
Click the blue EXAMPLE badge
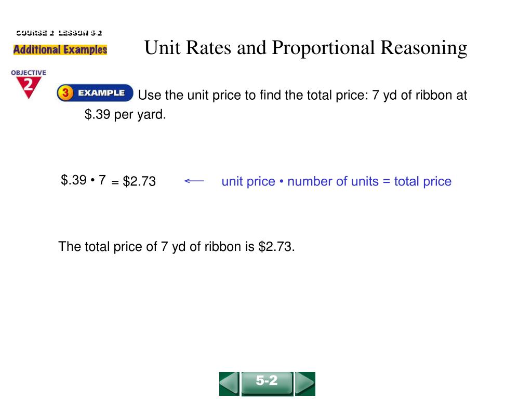click(x=95, y=92)
